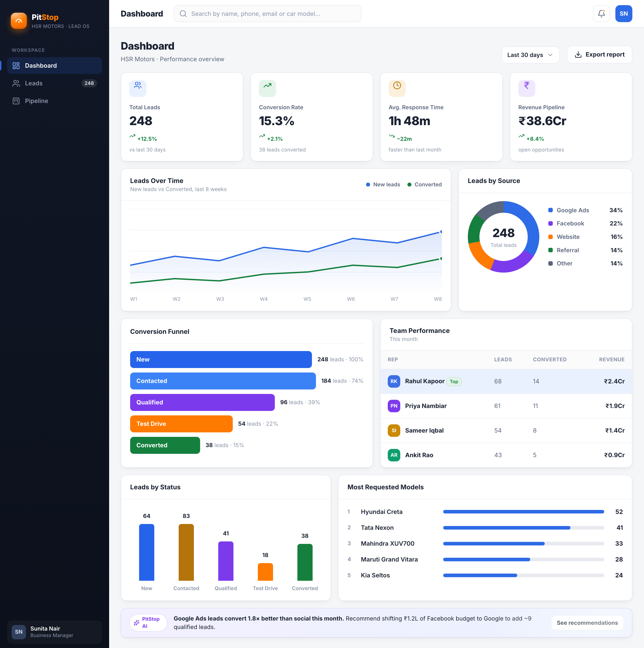Click See recommendations button

[587, 623]
